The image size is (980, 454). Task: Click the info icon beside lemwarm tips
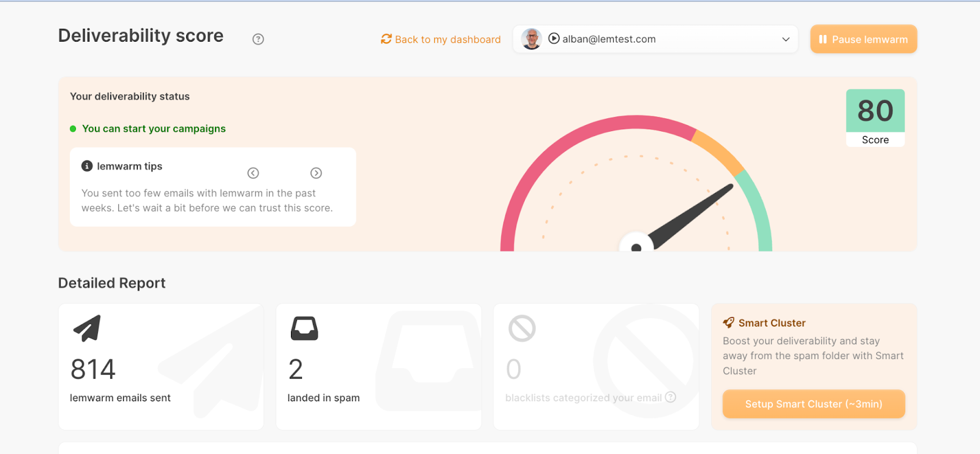pyautogui.click(x=87, y=166)
